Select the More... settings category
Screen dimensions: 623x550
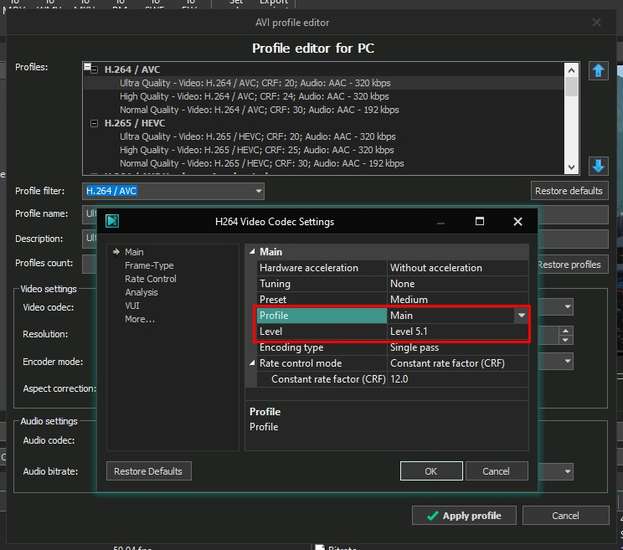(x=139, y=319)
